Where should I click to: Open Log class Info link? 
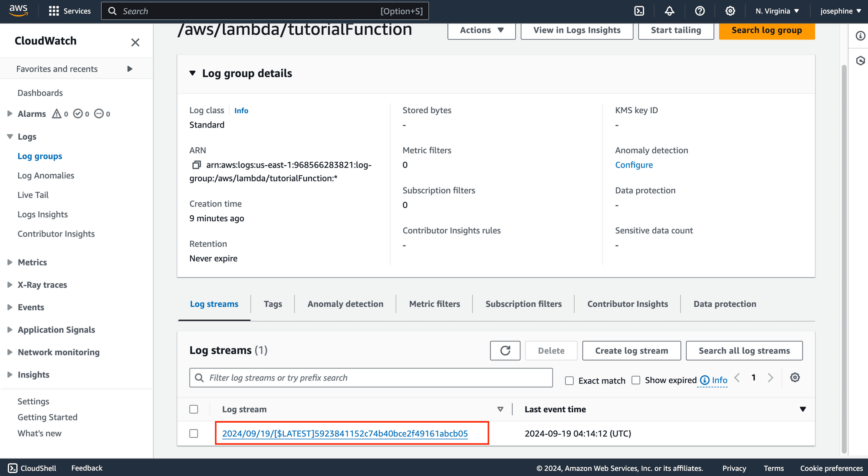point(241,111)
